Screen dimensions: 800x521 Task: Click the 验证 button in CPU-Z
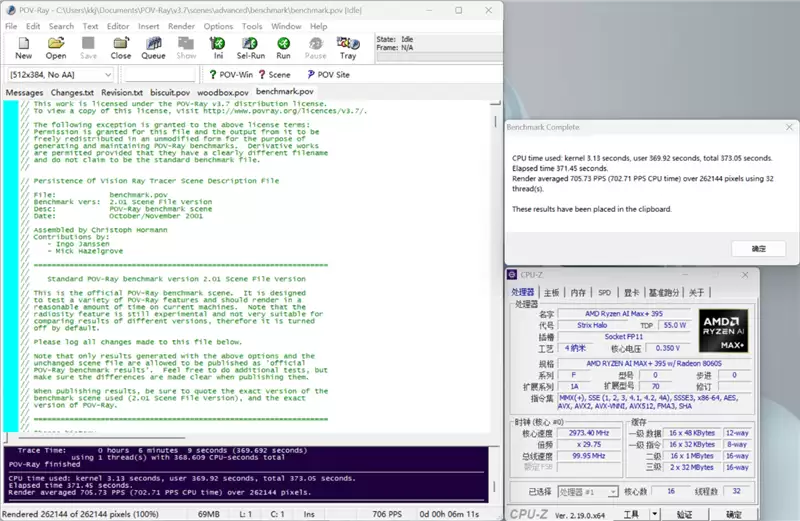[x=684, y=514]
